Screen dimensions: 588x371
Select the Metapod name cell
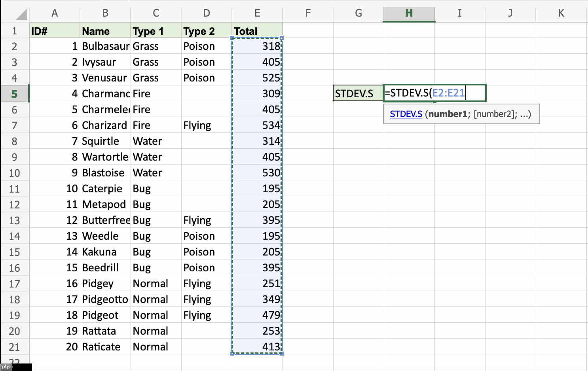(x=105, y=204)
